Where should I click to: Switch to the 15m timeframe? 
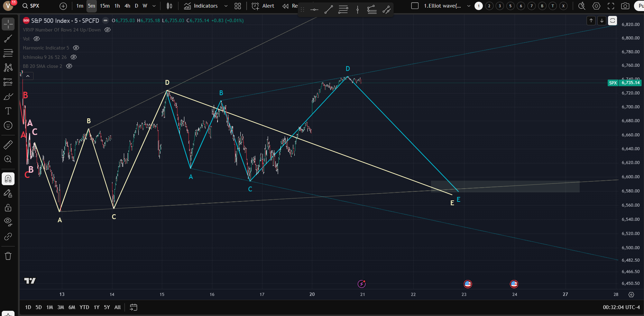click(105, 6)
